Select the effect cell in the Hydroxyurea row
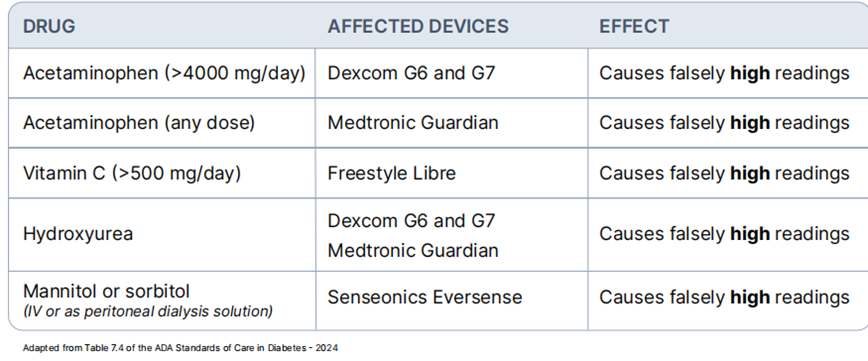868x361 pixels. (724, 234)
